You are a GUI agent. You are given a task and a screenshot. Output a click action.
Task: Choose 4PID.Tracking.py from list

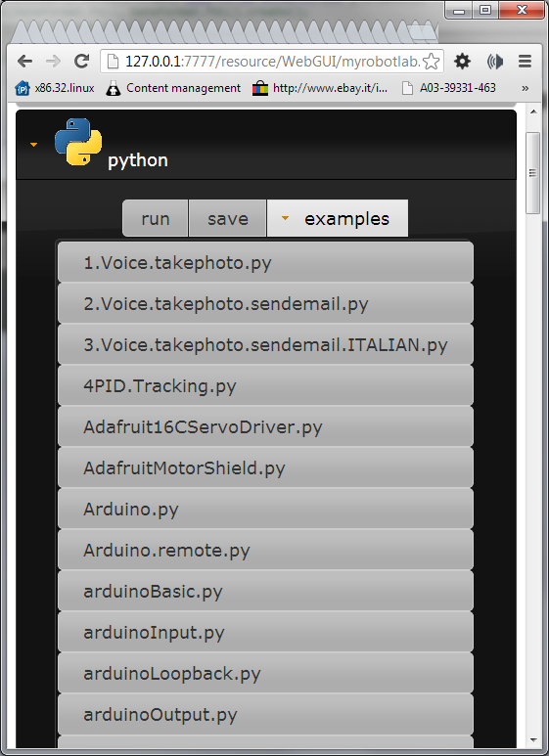(x=265, y=385)
